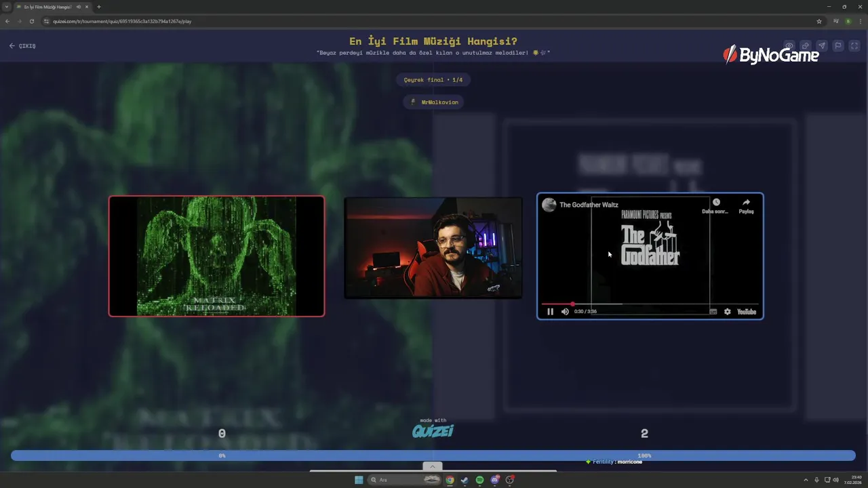Click the system volume tray icon
Image resolution: width=868 pixels, height=488 pixels.
(x=835, y=480)
